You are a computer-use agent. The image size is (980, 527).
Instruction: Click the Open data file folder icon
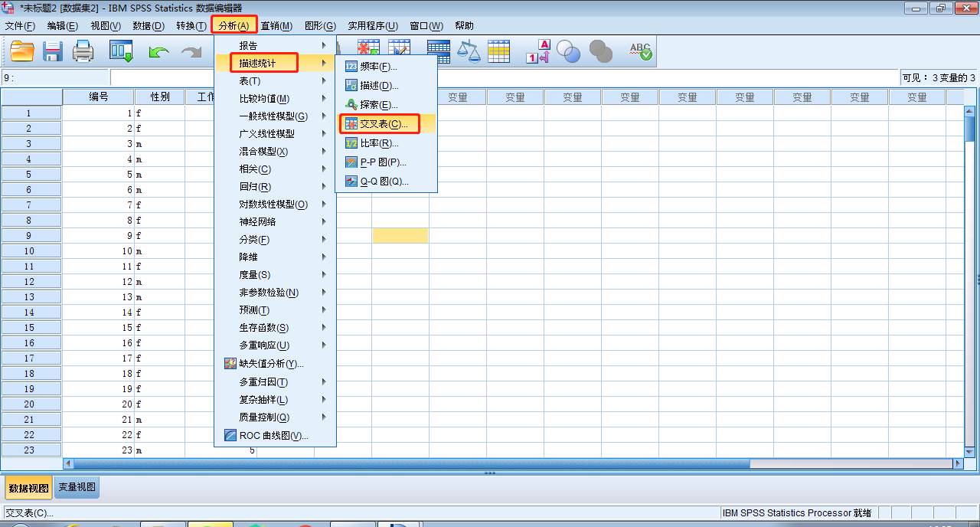[22, 52]
